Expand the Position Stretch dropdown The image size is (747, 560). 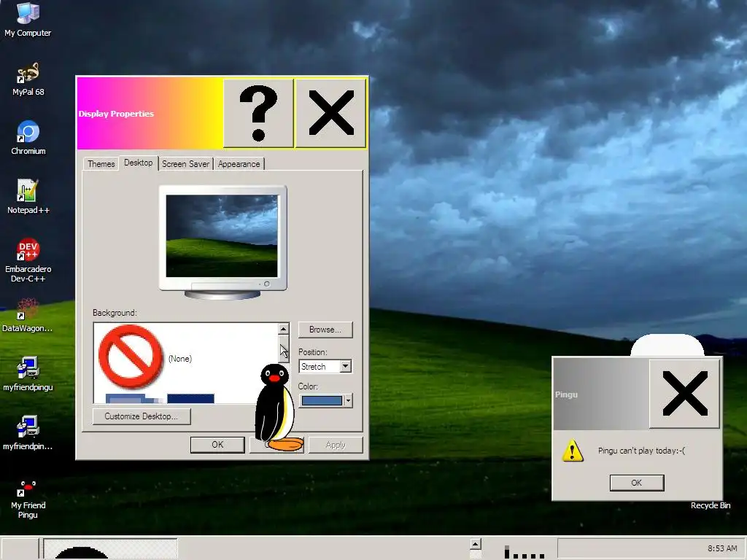[x=345, y=366]
